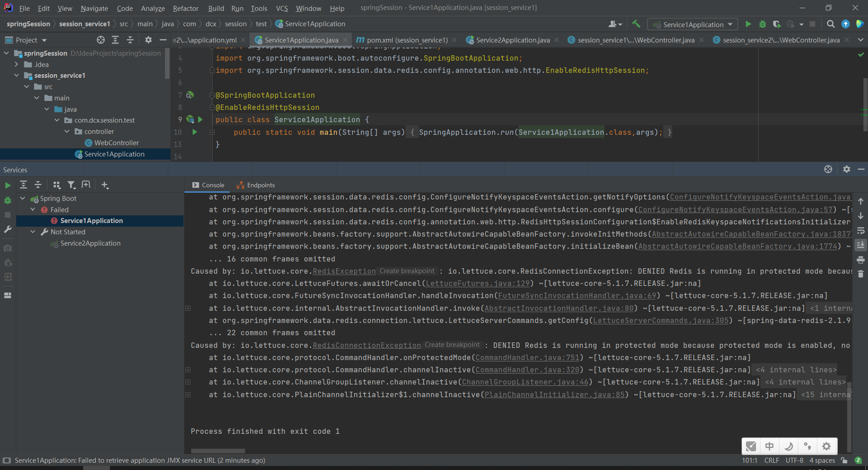Toggle scroll to end in console
The height and width of the screenshot is (470, 868).
click(x=861, y=245)
